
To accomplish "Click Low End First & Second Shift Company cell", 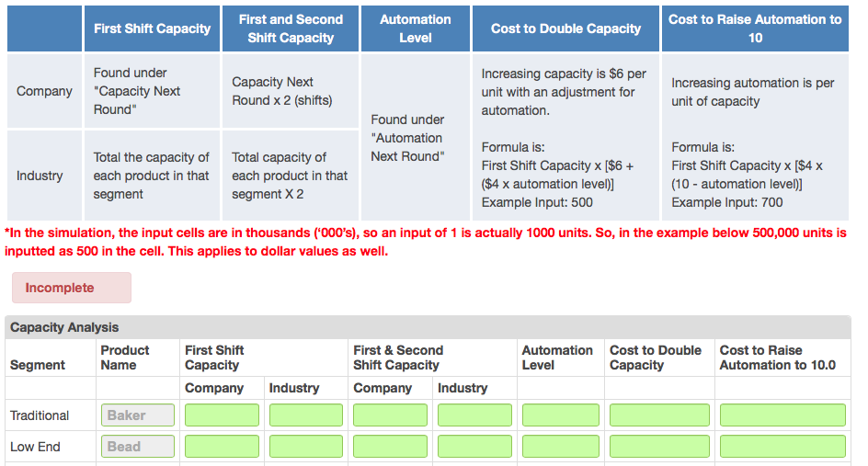I will click(390, 446).
